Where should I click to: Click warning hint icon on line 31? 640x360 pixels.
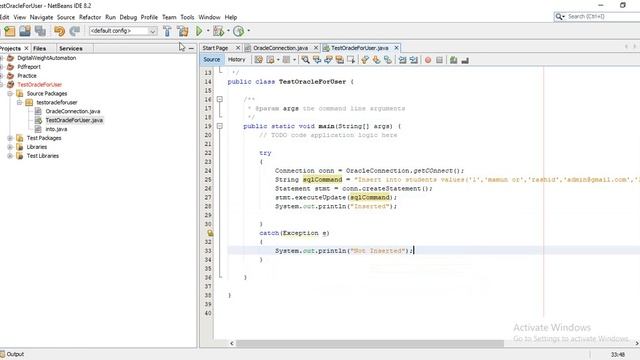click(x=209, y=233)
